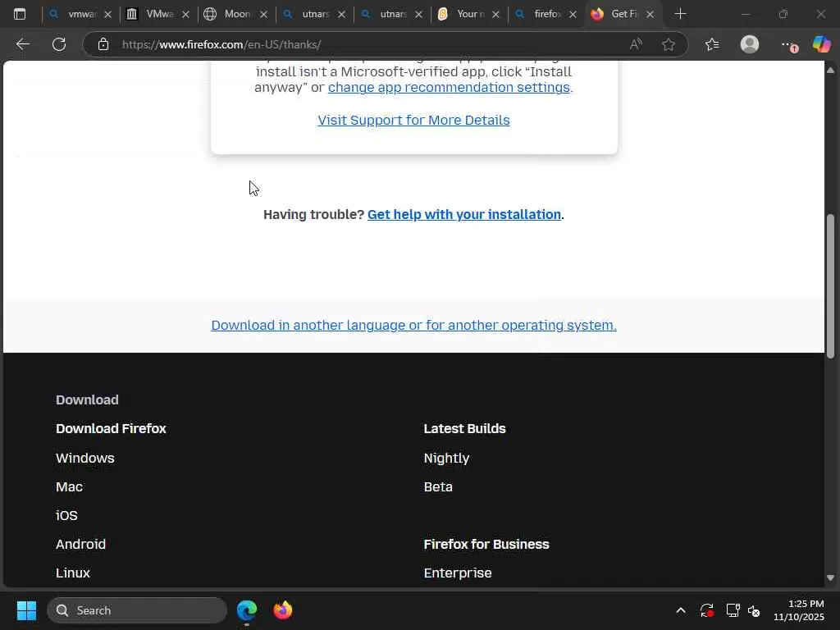This screenshot has width=840, height=630.
Task: Click the 'Download Firefox' footer heading
Action: (111, 428)
